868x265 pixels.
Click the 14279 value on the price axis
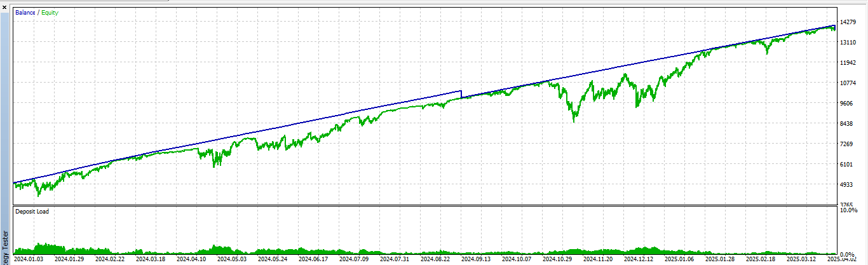849,22
